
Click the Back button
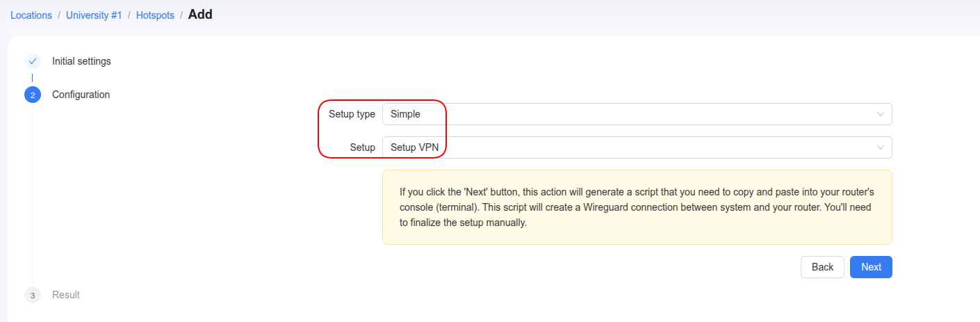[822, 267]
